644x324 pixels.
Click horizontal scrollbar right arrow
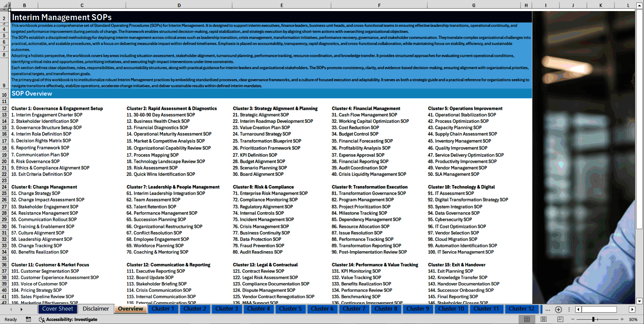pos(632,309)
